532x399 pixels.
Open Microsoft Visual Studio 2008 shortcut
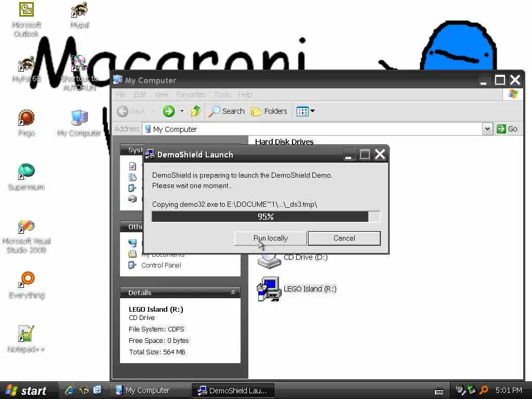26,236
